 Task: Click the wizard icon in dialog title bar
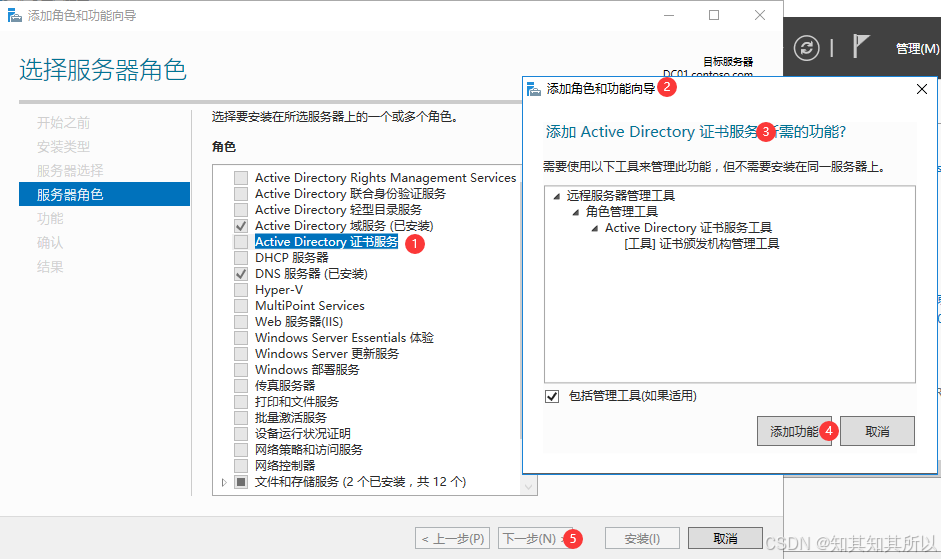coord(534,89)
